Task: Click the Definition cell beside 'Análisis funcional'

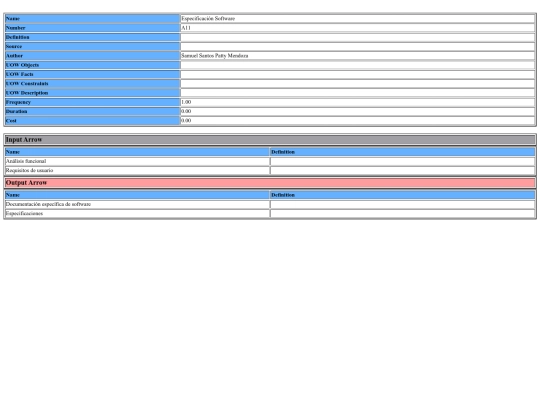Action: (403, 161)
